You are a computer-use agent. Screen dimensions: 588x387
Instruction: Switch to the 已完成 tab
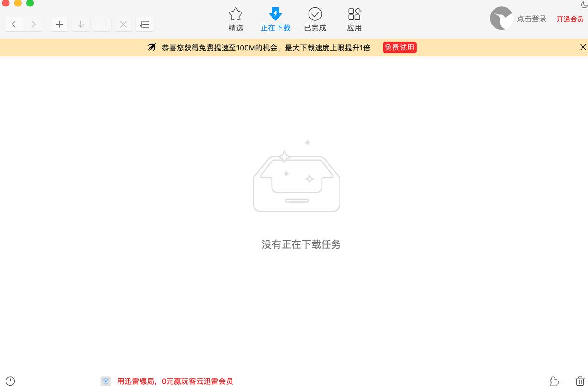click(x=315, y=19)
